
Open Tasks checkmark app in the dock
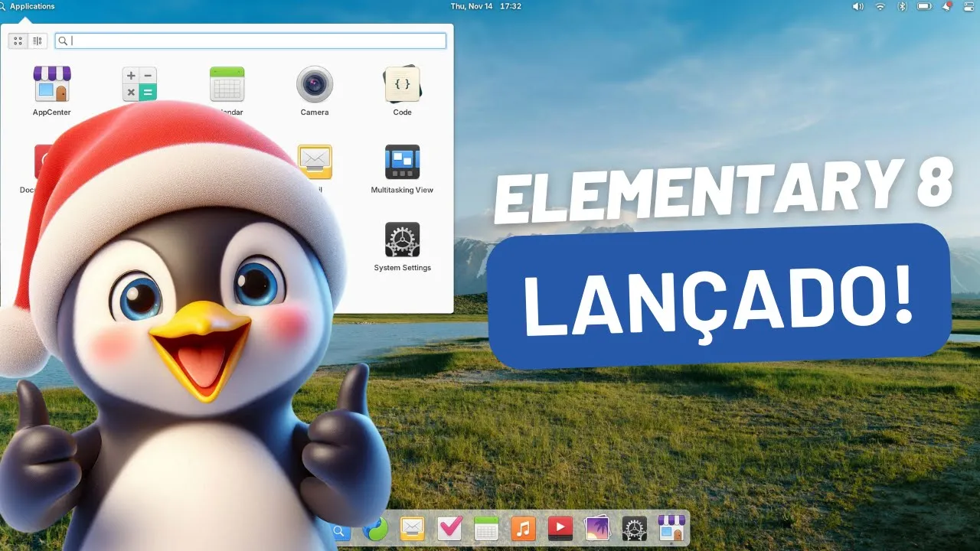[449, 529]
